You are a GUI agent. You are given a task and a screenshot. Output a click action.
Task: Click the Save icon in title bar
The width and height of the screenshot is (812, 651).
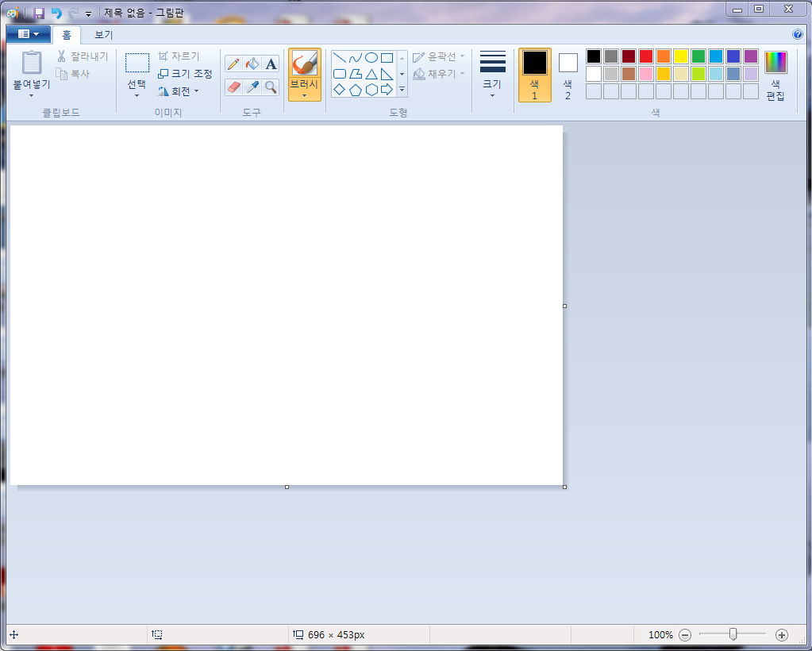pos(39,13)
